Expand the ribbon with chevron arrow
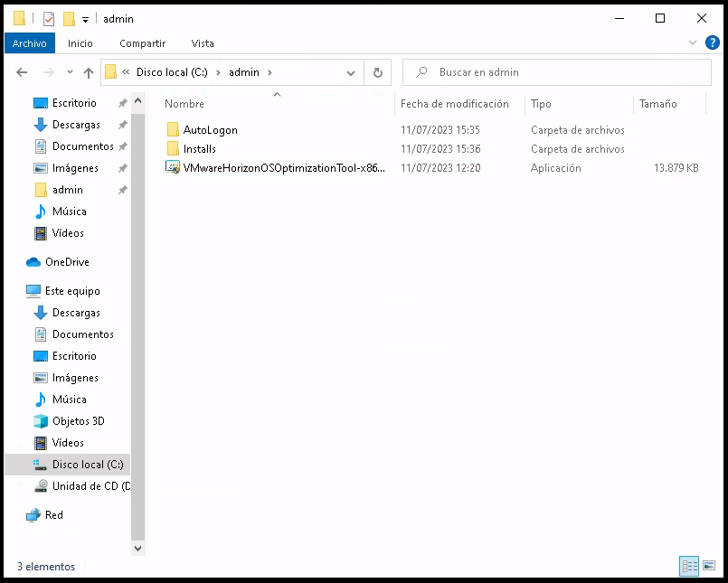This screenshot has height=583, width=728. pyautogui.click(x=692, y=42)
